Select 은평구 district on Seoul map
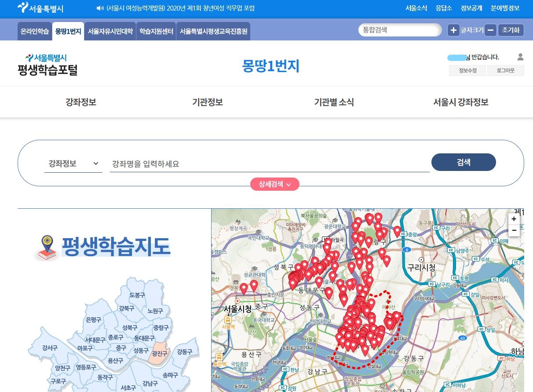This screenshot has width=533, height=392. [94, 319]
